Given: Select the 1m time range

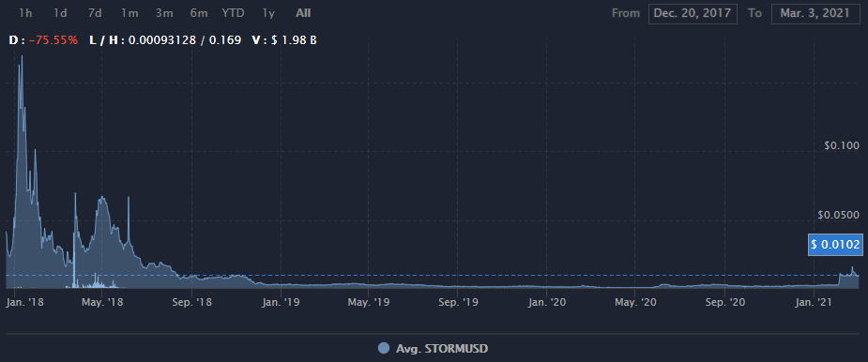Looking at the screenshot, I should [x=129, y=13].
